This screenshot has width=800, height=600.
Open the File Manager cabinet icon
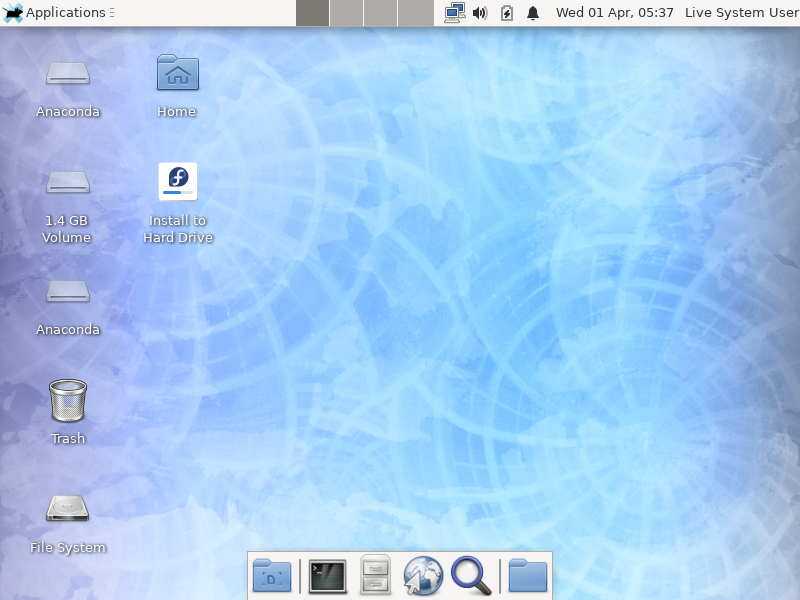[x=375, y=576]
